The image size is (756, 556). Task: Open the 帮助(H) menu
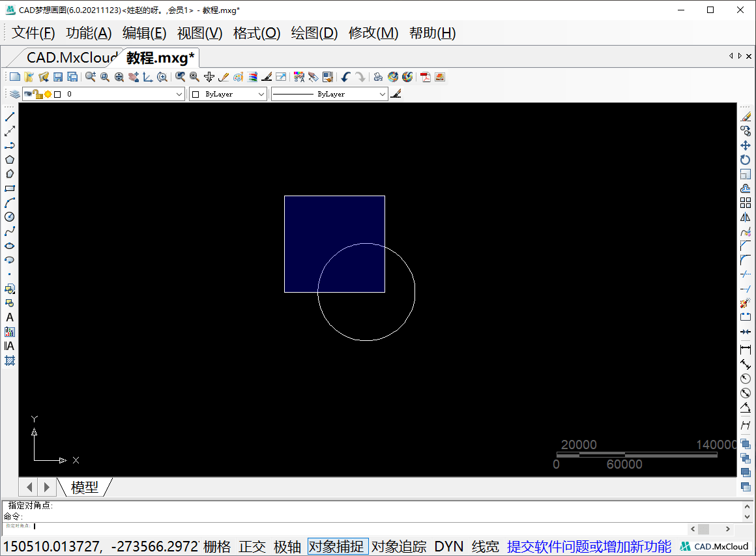433,33
